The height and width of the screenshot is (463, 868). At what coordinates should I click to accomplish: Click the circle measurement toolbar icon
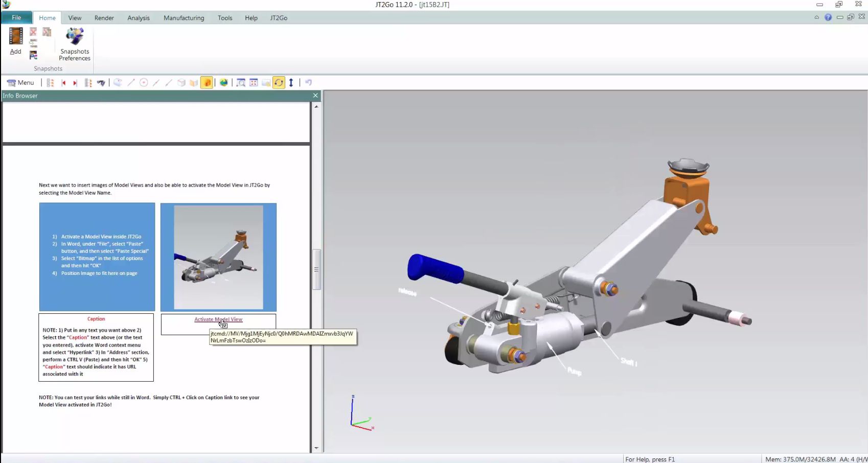pos(144,82)
